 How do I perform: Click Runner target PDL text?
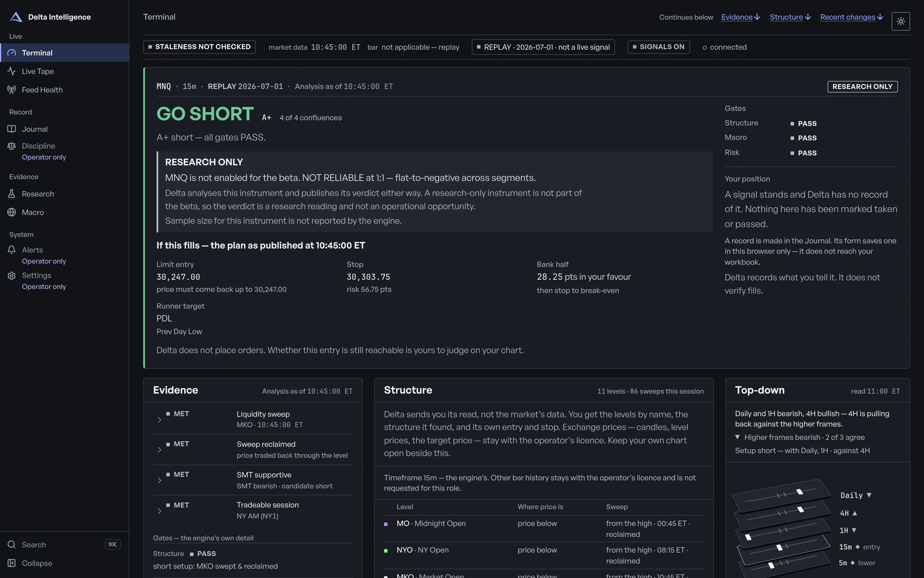(x=164, y=318)
